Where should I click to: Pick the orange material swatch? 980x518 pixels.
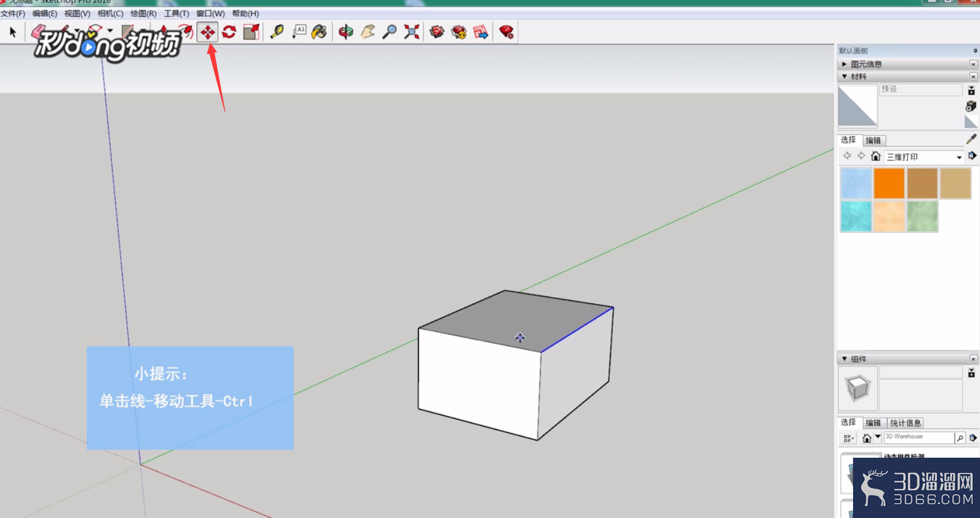tap(889, 183)
